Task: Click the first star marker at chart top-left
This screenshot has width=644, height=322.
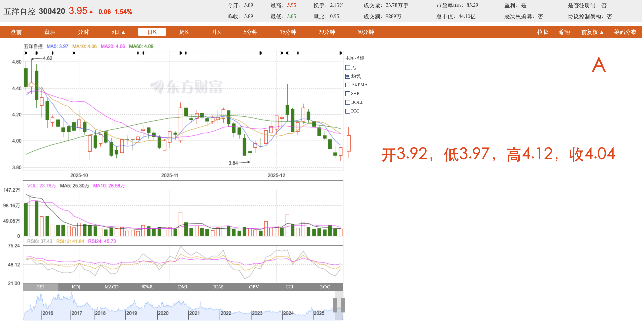Action: pos(26,53)
